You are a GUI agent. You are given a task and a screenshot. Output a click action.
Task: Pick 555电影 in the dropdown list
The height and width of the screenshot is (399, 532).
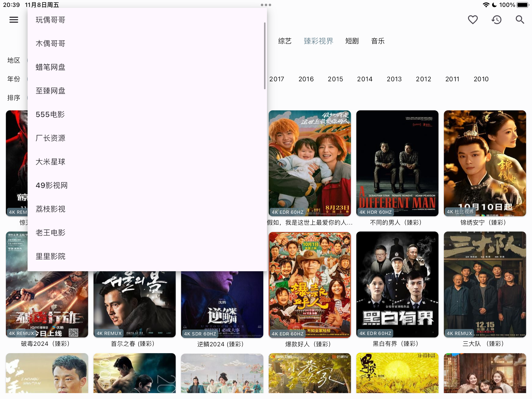147,115
